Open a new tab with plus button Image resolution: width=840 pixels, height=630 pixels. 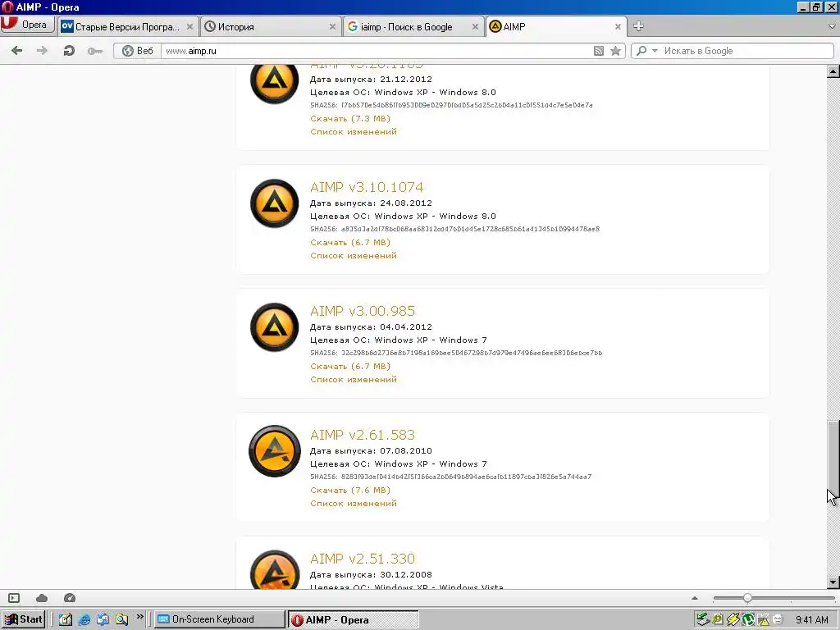638,26
